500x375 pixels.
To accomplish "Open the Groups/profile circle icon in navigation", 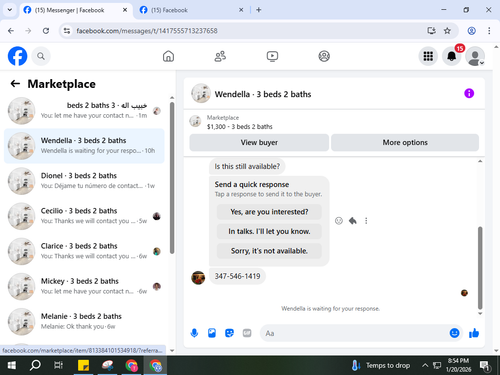I will (x=324, y=56).
